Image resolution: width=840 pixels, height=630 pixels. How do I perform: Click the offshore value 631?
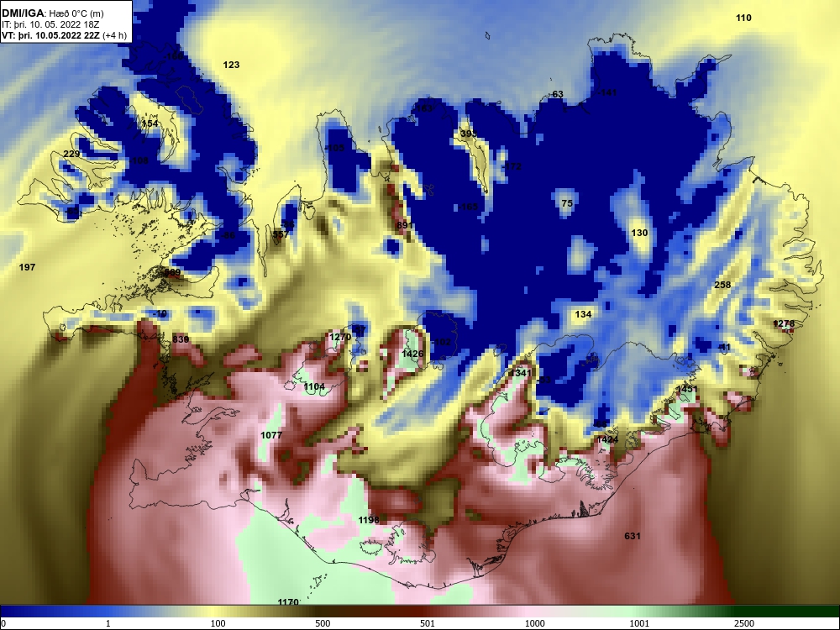[x=633, y=536]
